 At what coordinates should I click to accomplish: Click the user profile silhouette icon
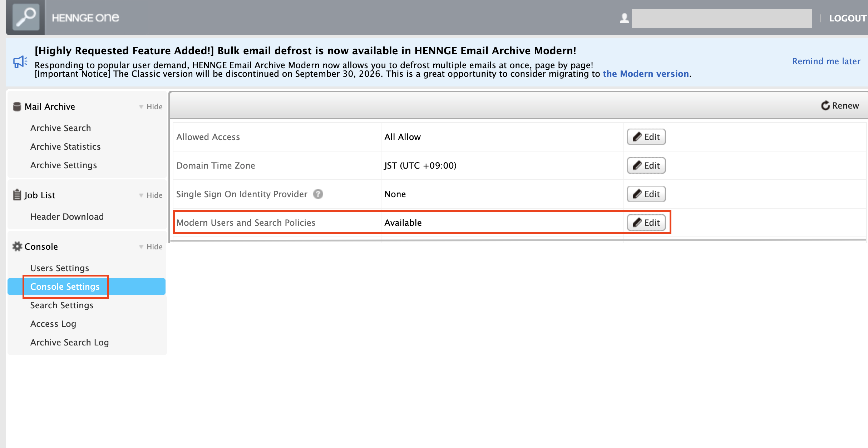[624, 18]
